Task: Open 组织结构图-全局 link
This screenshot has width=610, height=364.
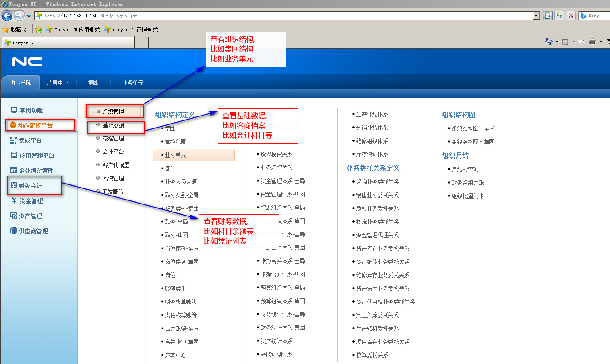Action: point(473,128)
